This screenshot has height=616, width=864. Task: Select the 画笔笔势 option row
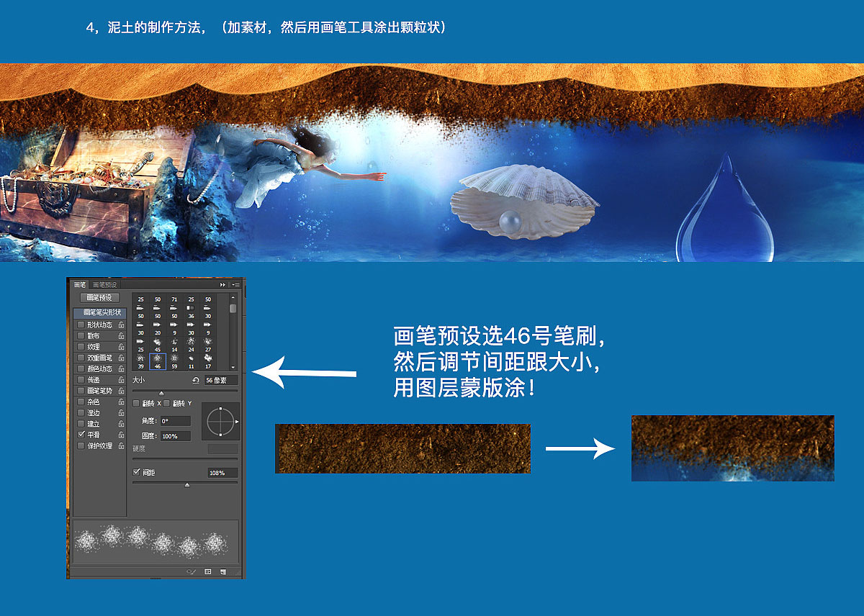click(x=100, y=391)
